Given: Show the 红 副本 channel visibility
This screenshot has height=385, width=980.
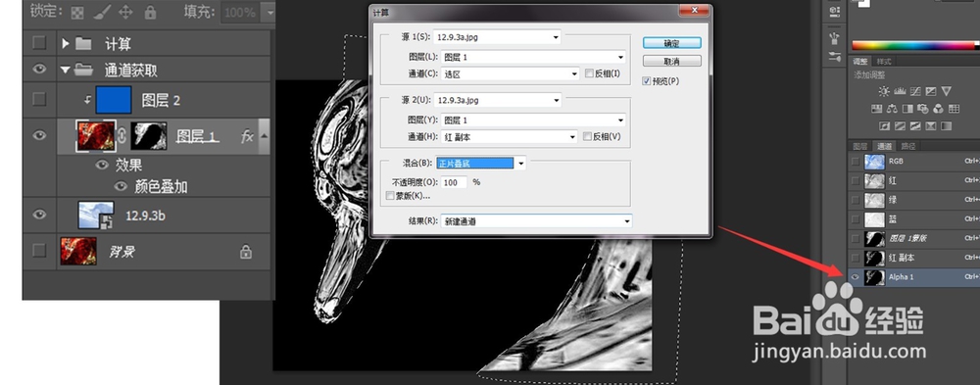Looking at the screenshot, I should pyautogui.click(x=855, y=257).
